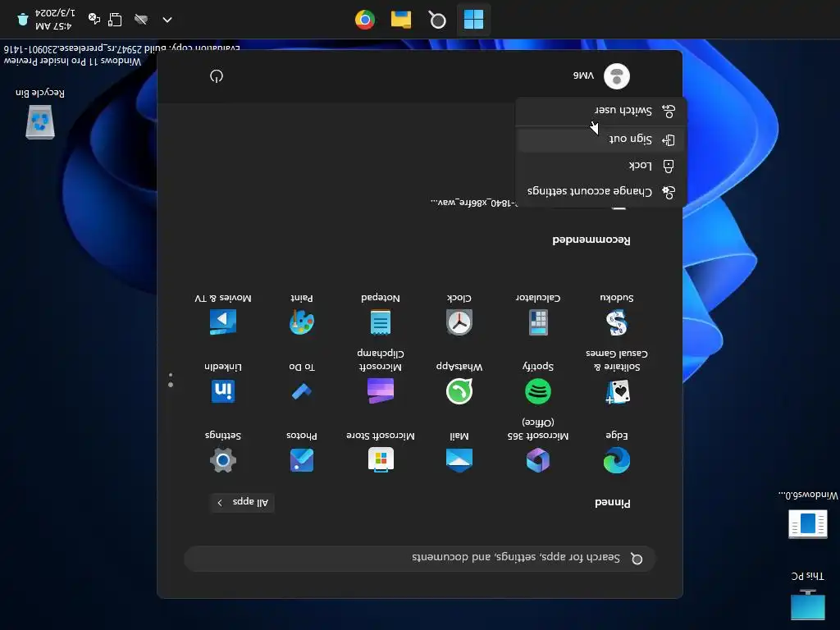Click the power button in Start menu

point(217,76)
